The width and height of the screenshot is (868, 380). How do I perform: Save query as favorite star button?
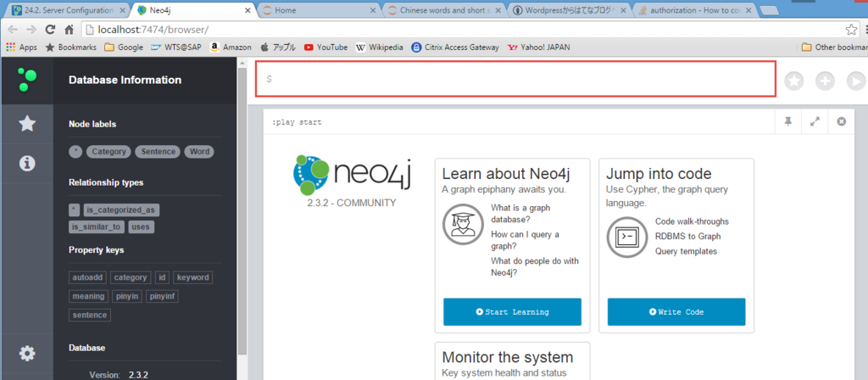point(793,81)
